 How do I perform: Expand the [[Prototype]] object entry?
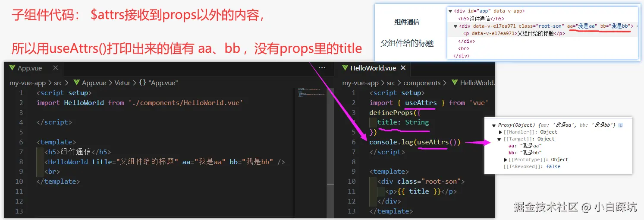(506, 159)
